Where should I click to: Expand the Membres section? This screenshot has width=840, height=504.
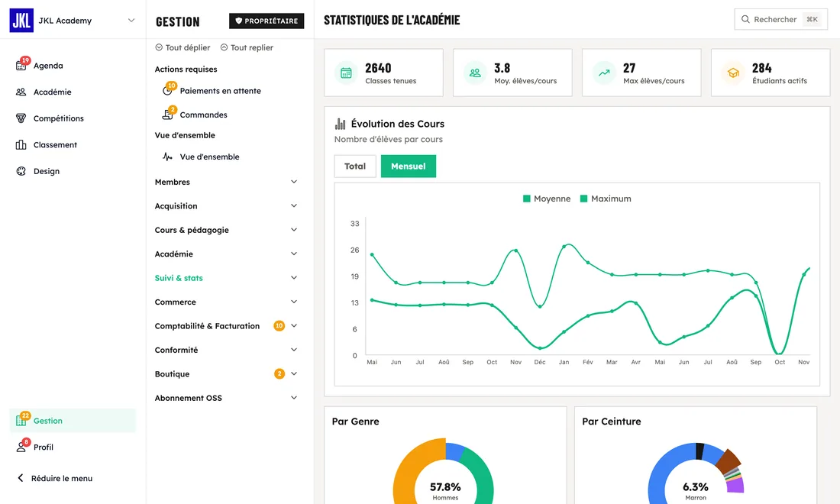coord(225,182)
